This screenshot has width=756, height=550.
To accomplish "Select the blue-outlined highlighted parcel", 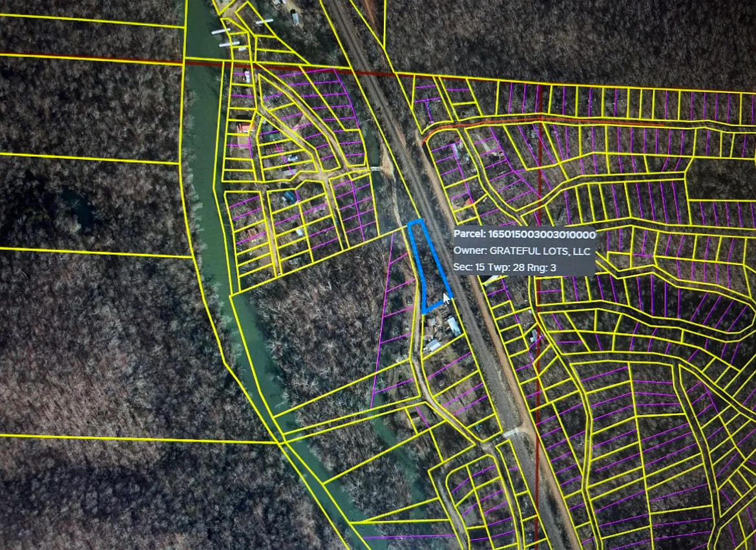I will (429, 266).
